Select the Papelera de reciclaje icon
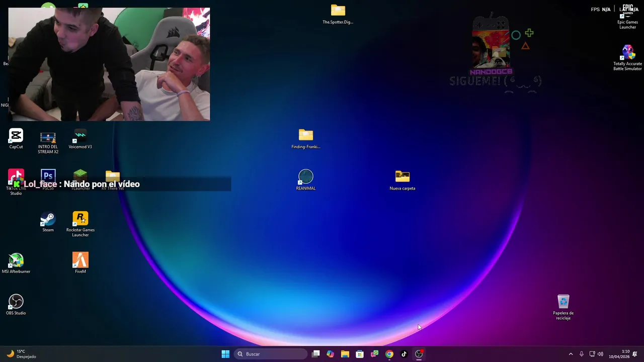644x362 pixels. pyautogui.click(x=563, y=307)
